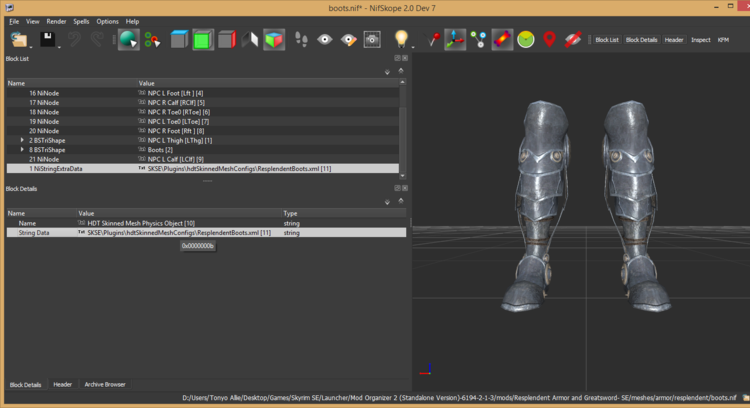Switch to front view green cube
The width and height of the screenshot is (750, 408).
click(x=203, y=39)
